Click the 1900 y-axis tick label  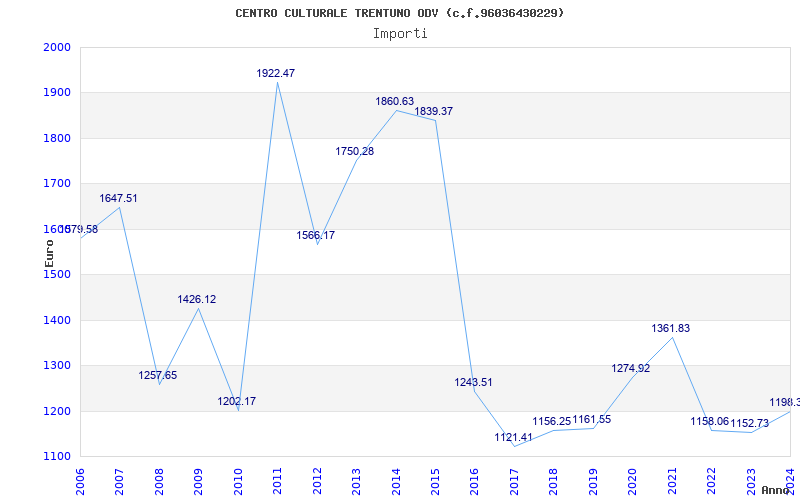[x=57, y=93]
